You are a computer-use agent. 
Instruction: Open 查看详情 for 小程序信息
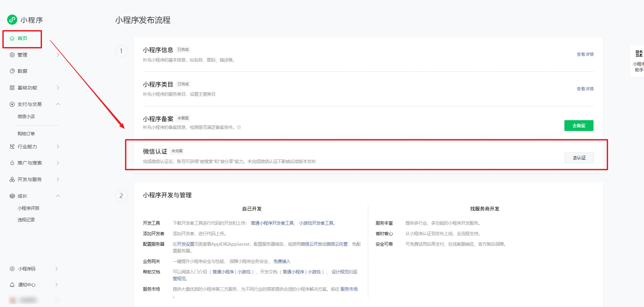click(585, 54)
